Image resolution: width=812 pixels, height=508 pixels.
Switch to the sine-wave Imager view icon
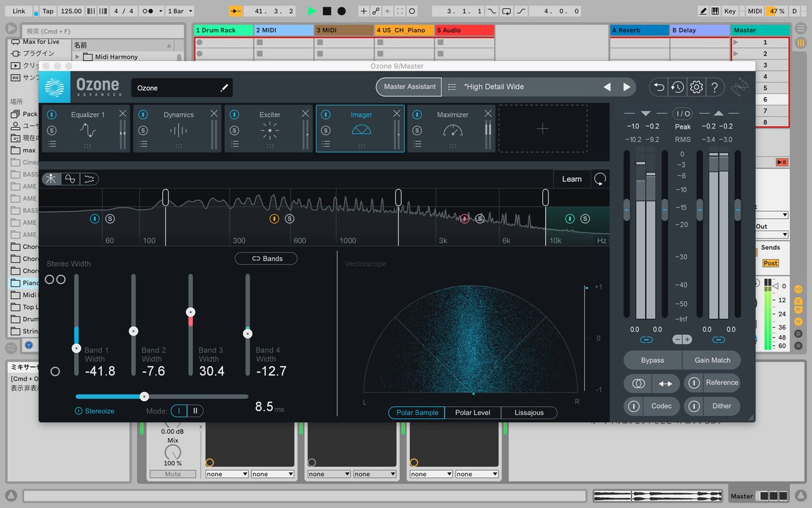pos(70,178)
